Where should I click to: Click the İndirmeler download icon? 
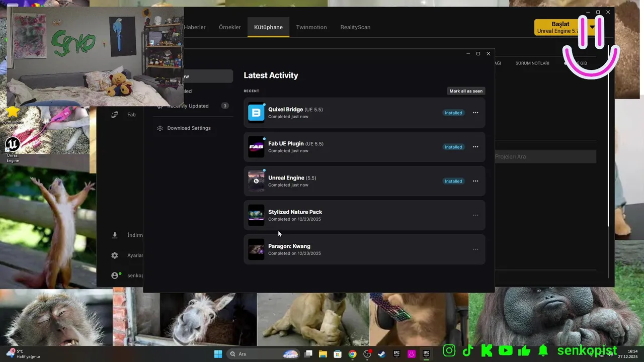click(115, 235)
